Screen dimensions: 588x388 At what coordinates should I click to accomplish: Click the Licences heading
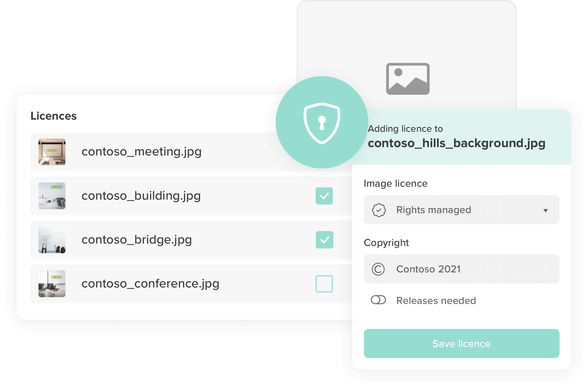54,116
